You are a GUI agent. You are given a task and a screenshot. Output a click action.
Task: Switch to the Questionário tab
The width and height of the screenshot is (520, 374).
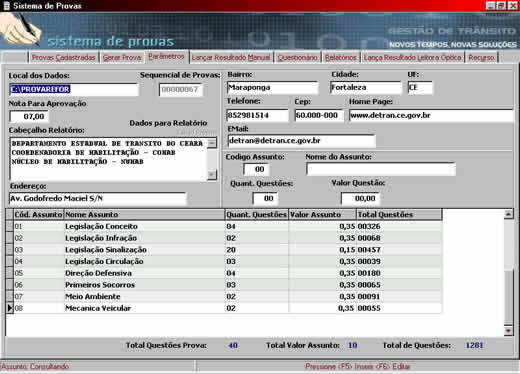click(x=297, y=58)
